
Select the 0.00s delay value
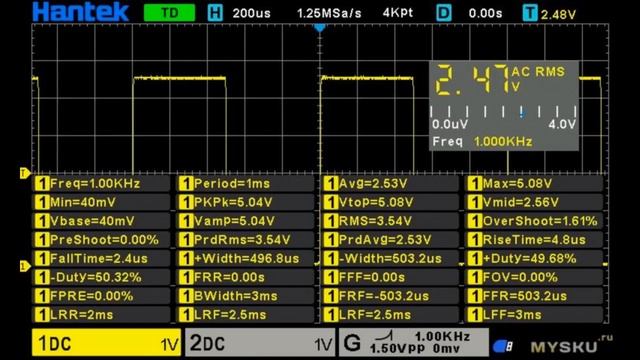[x=485, y=13]
